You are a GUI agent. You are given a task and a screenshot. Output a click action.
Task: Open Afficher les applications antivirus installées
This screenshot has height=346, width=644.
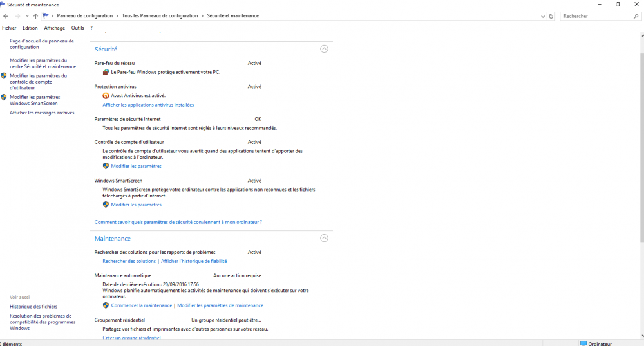click(148, 105)
